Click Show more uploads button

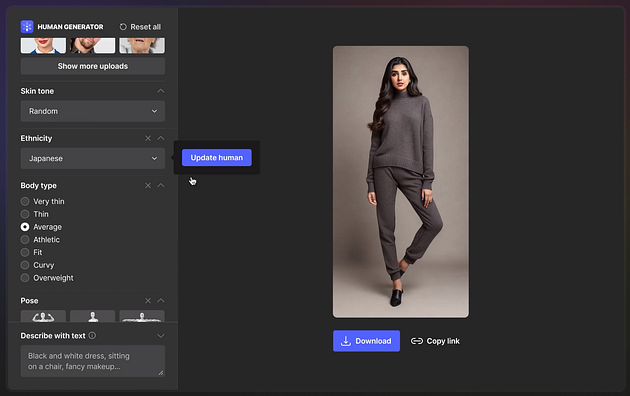pos(93,66)
